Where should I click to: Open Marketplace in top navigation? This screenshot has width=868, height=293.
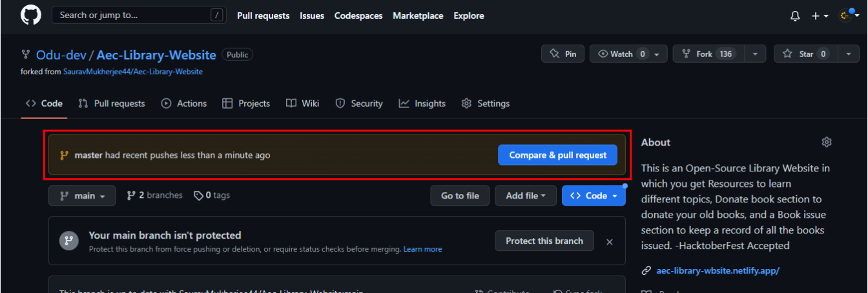click(x=418, y=16)
